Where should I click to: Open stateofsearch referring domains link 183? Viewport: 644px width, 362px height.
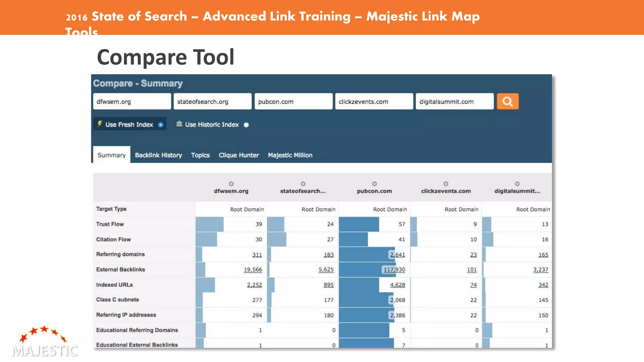(x=329, y=255)
